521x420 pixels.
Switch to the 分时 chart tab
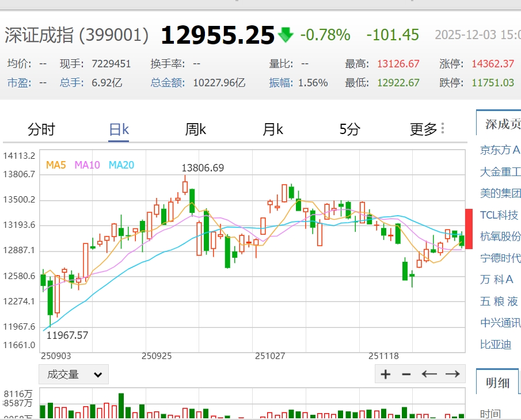point(41,129)
